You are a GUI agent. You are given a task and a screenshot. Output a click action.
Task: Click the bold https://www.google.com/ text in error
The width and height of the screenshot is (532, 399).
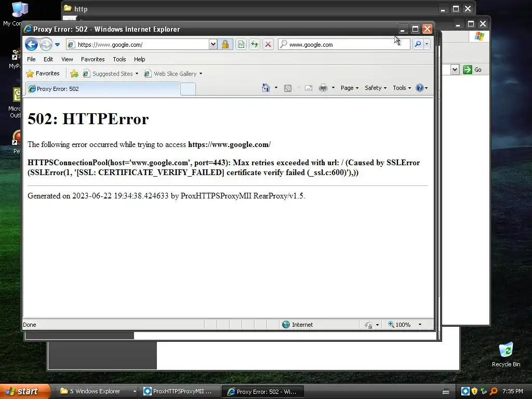pyautogui.click(x=229, y=144)
